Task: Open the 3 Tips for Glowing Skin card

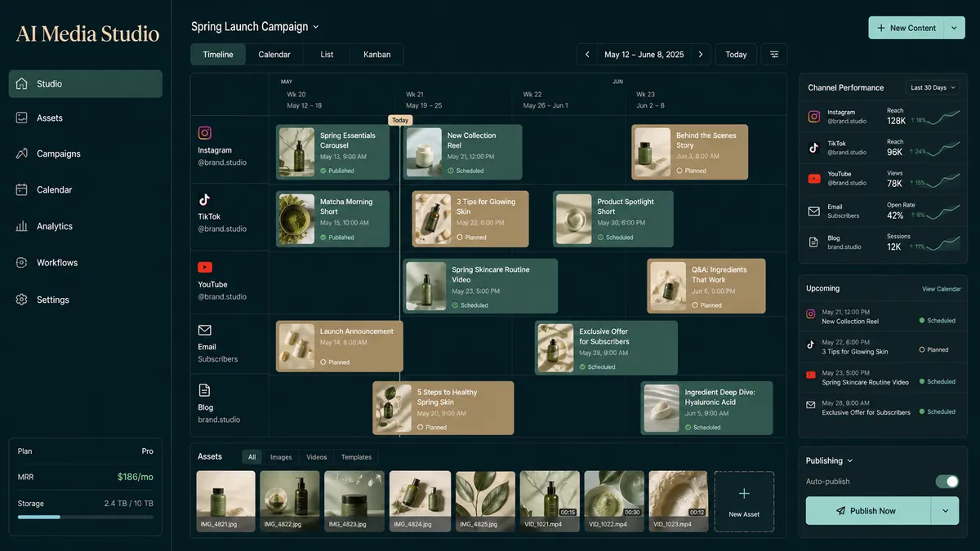Action: coord(470,219)
